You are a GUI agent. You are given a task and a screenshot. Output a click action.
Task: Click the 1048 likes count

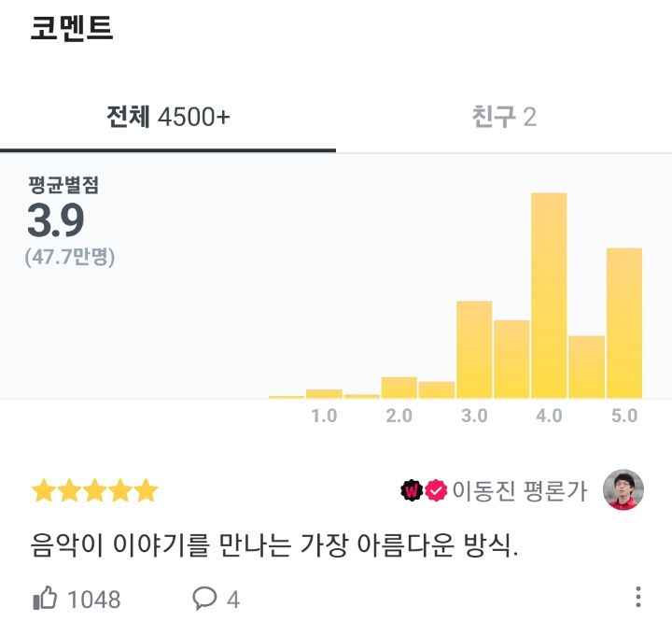[x=94, y=600]
